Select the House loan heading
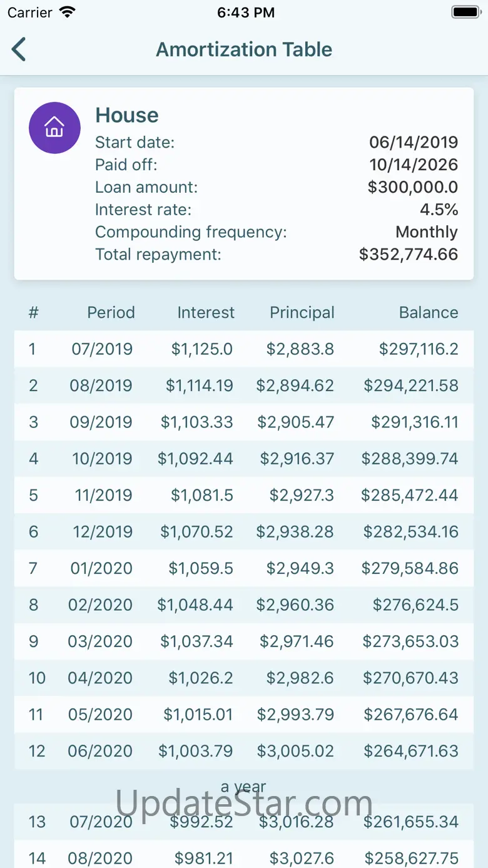488x868 pixels. [127, 115]
